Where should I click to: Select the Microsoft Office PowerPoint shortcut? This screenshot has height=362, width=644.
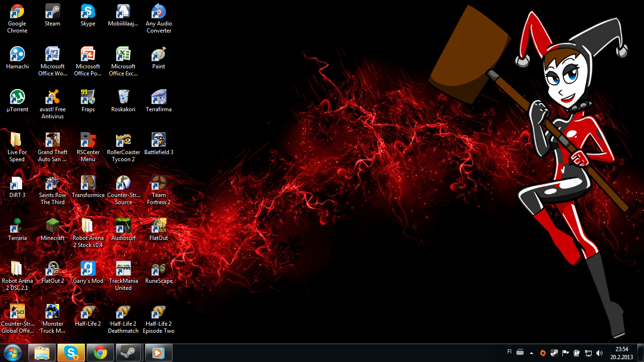[x=88, y=62]
